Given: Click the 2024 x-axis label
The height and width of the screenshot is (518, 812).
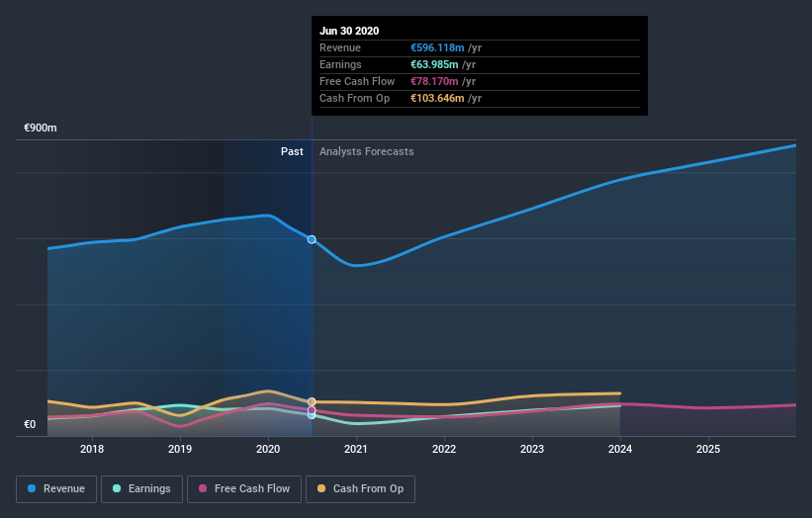Looking at the screenshot, I should point(620,449).
